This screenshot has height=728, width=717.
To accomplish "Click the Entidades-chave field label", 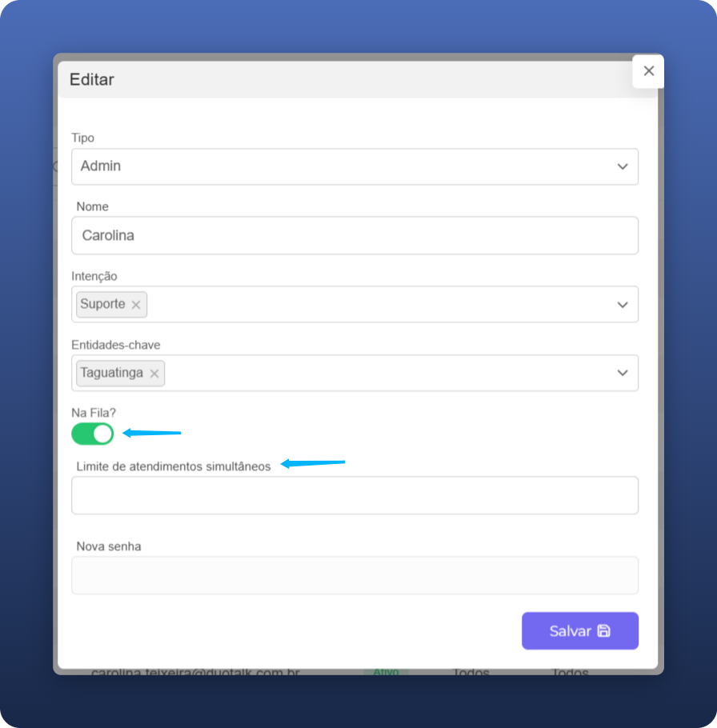I will coord(115,345).
